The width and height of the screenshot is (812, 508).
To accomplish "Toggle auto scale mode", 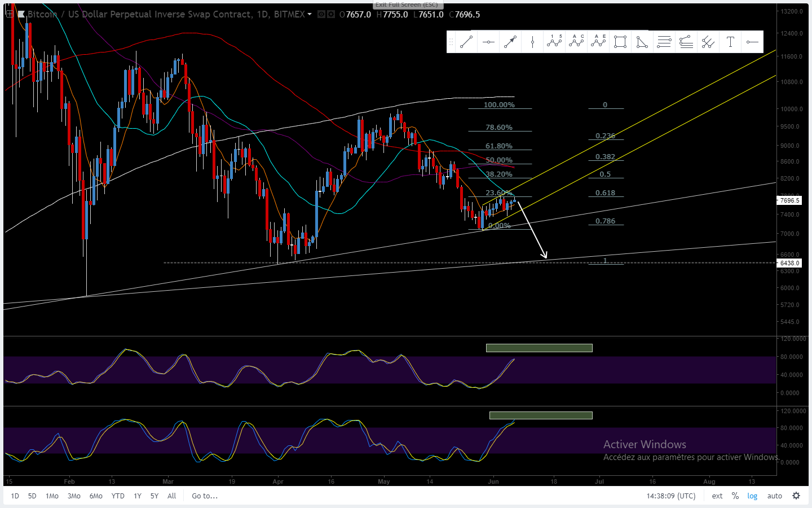I will [x=775, y=496].
